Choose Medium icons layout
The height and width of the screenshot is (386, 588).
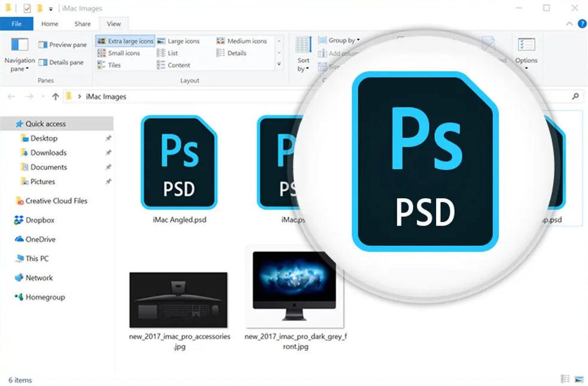(242, 41)
